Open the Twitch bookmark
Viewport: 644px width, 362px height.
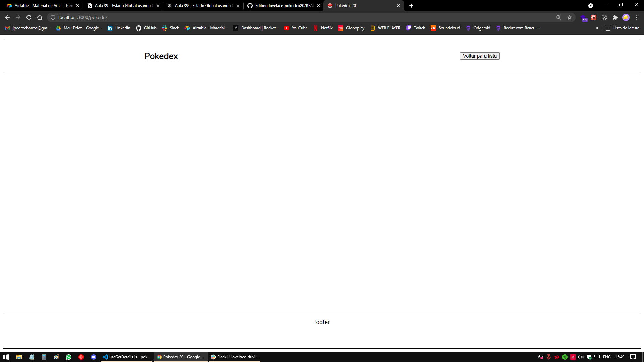416,28
